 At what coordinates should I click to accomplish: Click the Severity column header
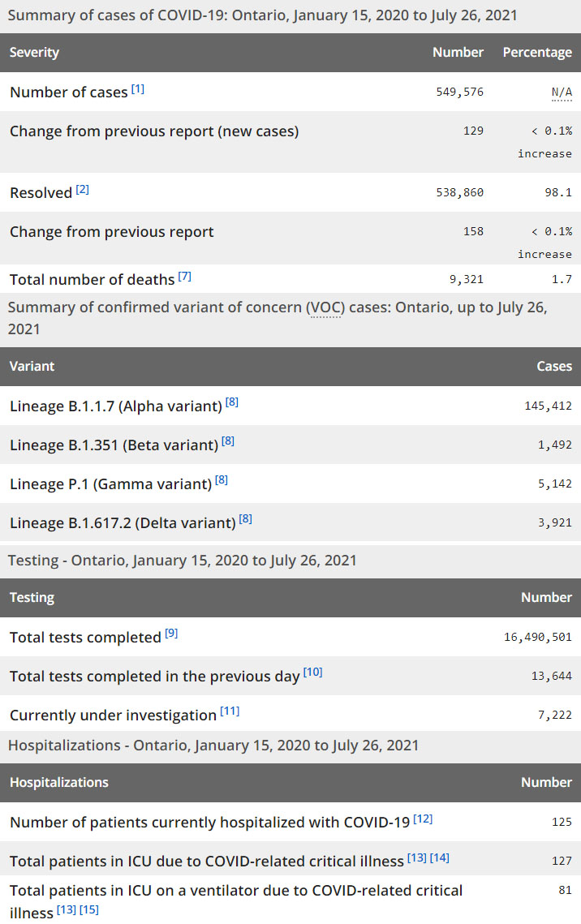point(34,52)
